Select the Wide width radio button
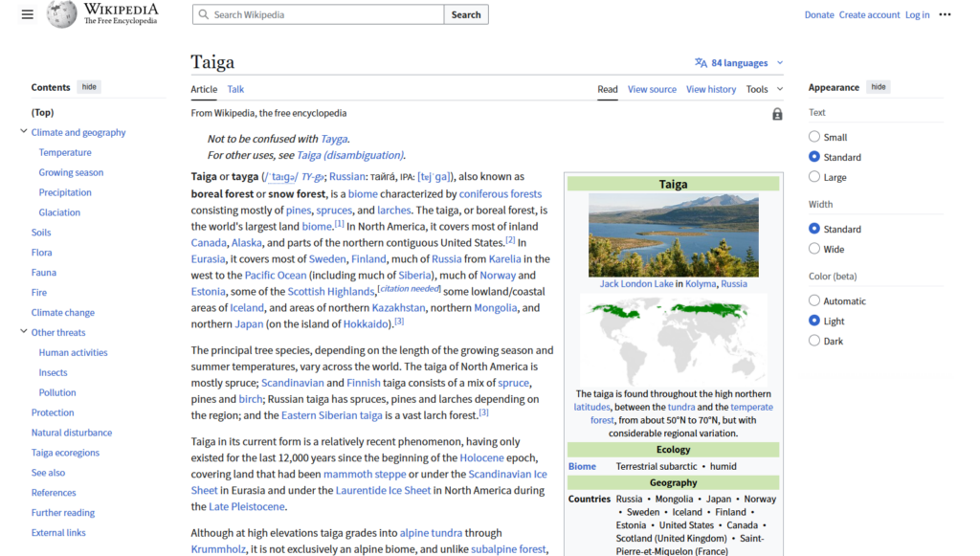980x556 pixels. click(814, 249)
